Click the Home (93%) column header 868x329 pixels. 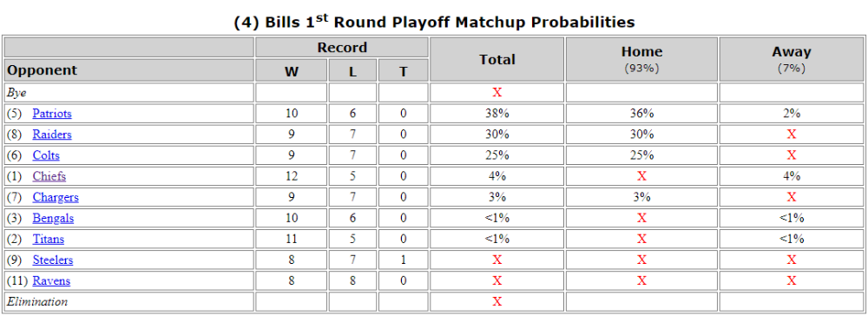click(x=641, y=59)
